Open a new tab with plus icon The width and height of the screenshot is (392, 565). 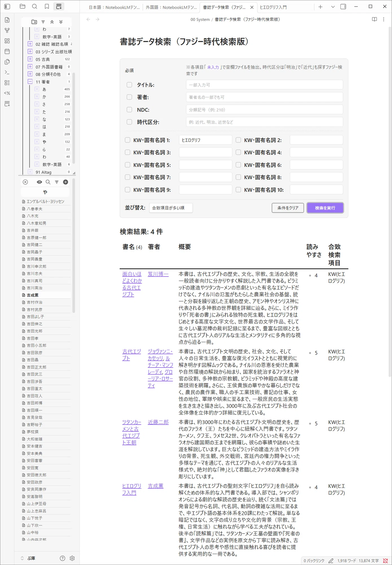pyautogui.click(x=320, y=7)
